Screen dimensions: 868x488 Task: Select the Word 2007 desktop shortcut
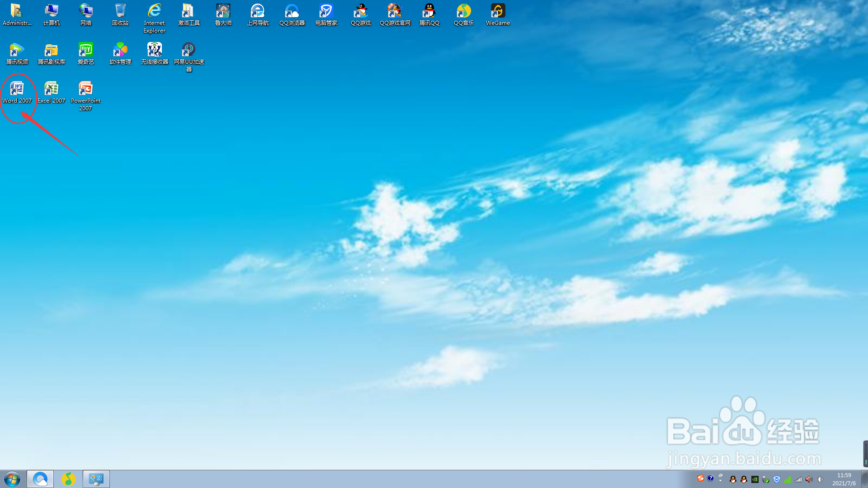[17, 89]
